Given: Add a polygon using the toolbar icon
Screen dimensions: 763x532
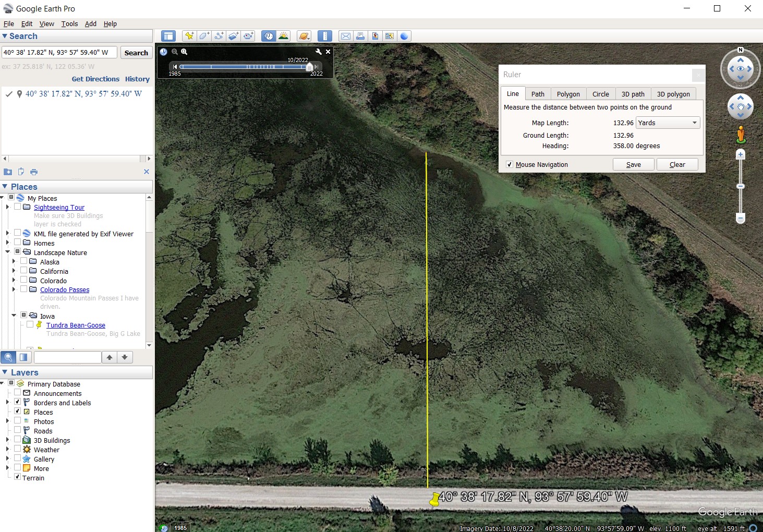Looking at the screenshot, I should tap(204, 36).
